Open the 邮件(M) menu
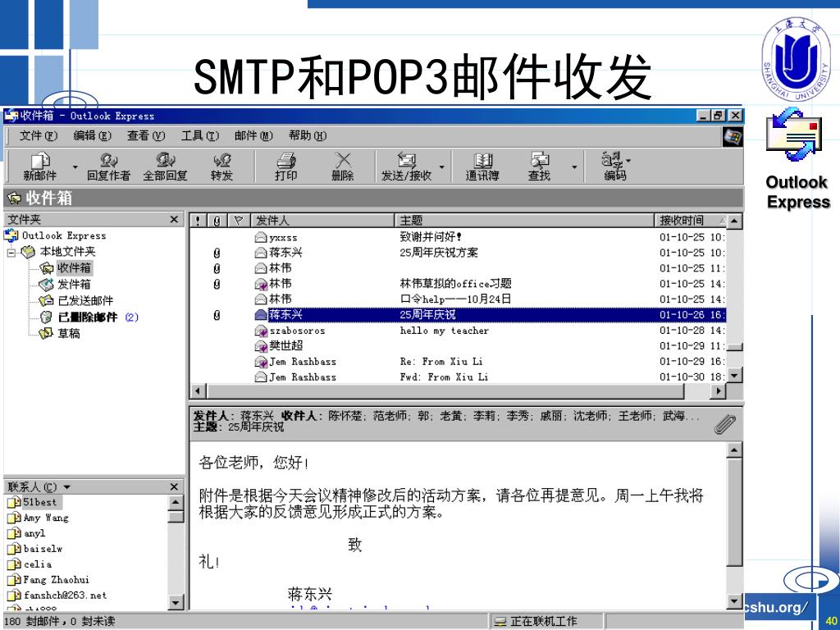The width and height of the screenshot is (840, 630). 253,135
